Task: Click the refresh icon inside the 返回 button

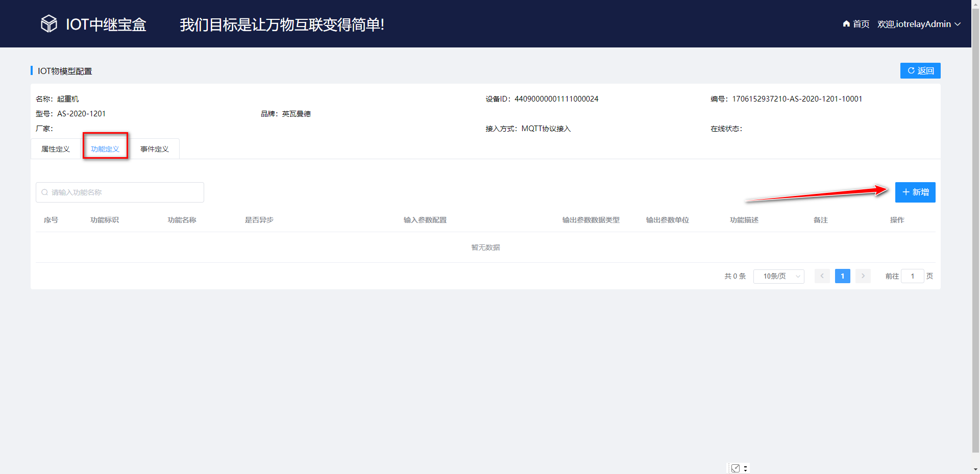Action: (x=911, y=70)
